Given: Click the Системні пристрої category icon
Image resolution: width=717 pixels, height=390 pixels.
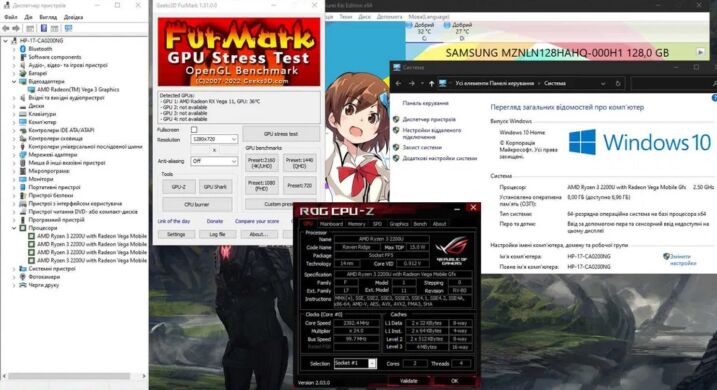Looking at the screenshot, I should point(22,269).
